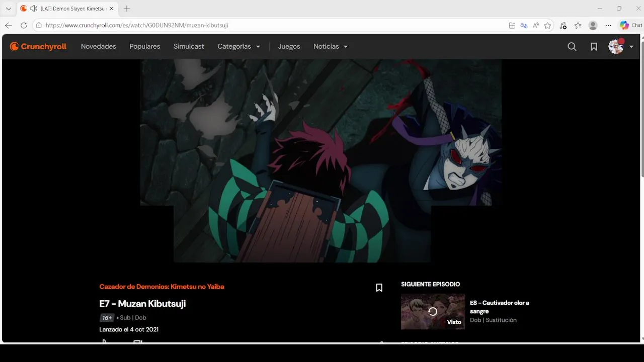The image size is (644, 362).
Task: Click the episode title E7 - Muzan Kibutsuji
Action: [142, 304]
